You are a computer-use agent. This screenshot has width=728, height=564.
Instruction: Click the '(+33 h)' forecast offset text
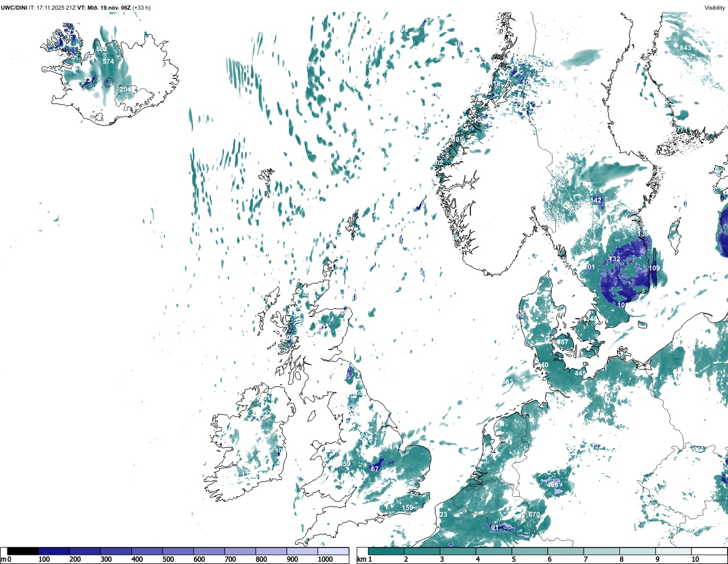click(x=142, y=7)
